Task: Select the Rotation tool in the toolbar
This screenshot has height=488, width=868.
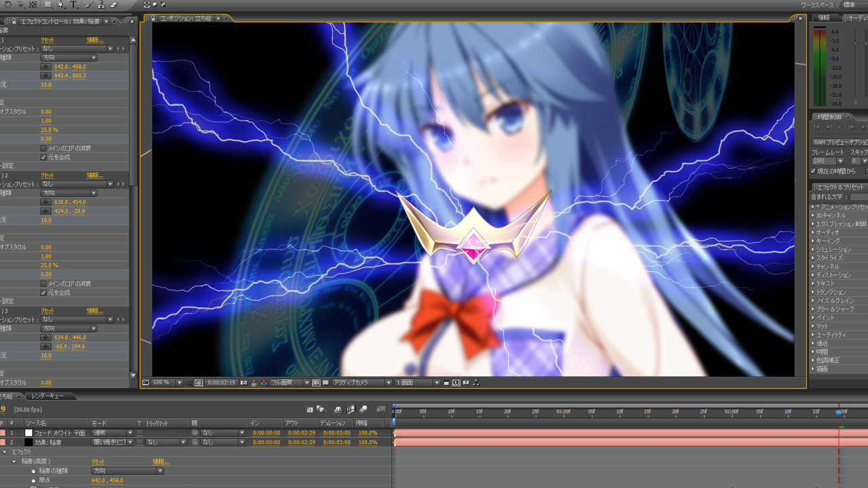Action: pyautogui.click(x=7, y=4)
